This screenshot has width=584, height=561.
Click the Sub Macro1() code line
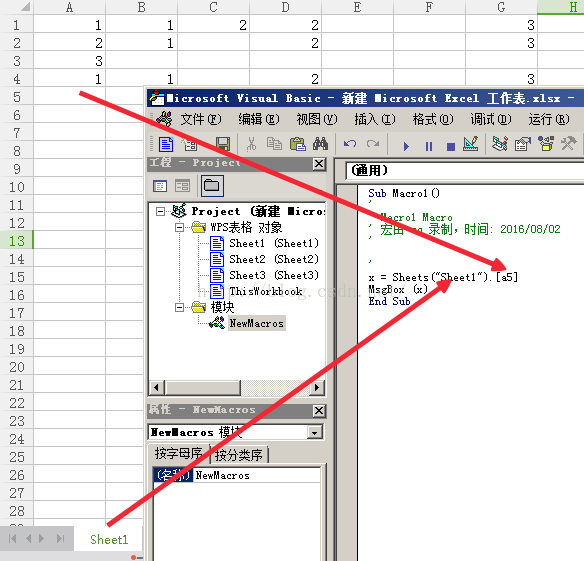tap(404, 193)
